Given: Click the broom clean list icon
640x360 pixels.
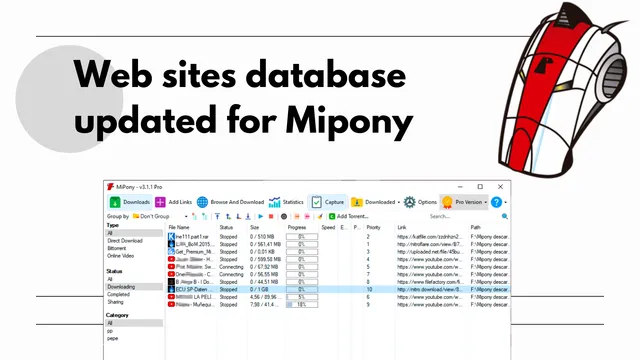Looking at the screenshot, I should 320,216.
